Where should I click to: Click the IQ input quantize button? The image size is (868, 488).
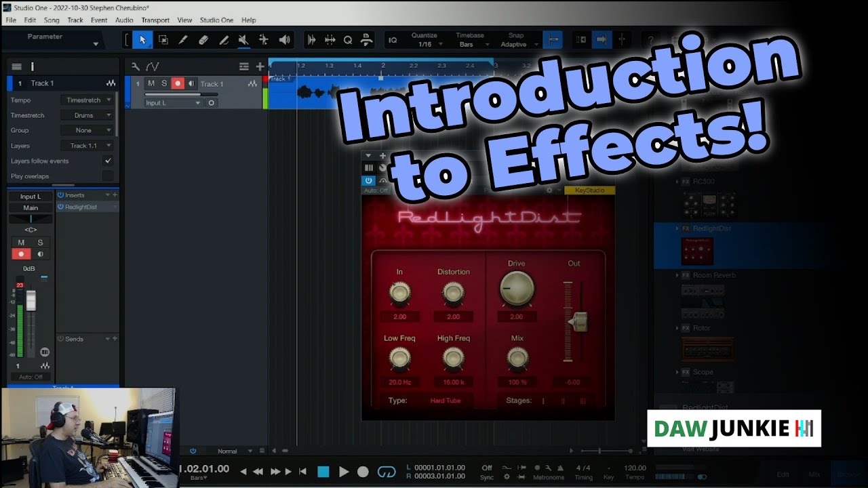393,41
